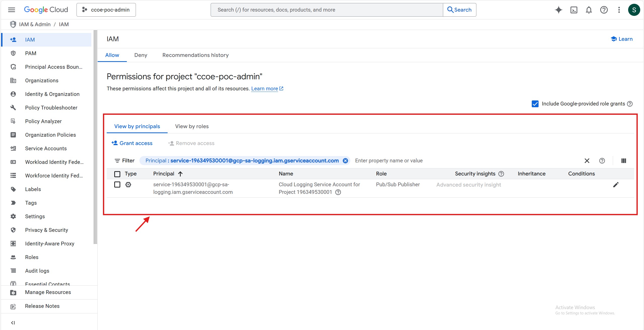Click the three-dot settings menu icon
Viewport: 644px width, 330px height.
pyautogui.click(x=619, y=10)
